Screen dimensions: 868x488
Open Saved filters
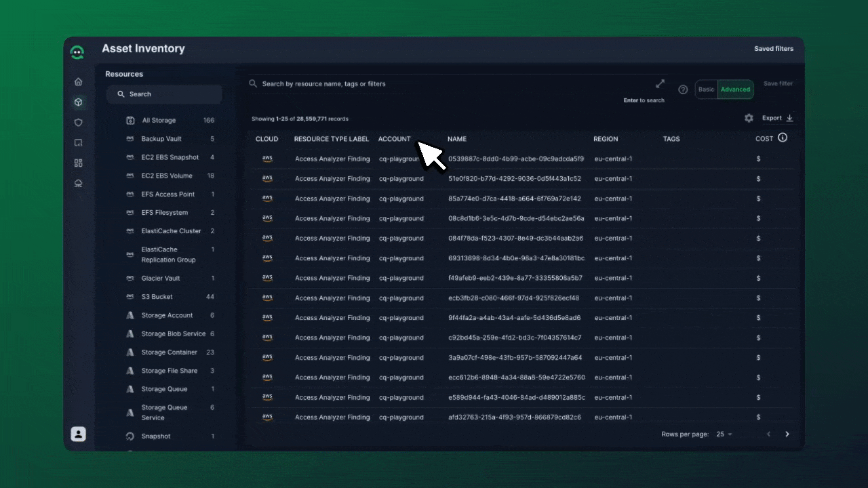click(774, 49)
